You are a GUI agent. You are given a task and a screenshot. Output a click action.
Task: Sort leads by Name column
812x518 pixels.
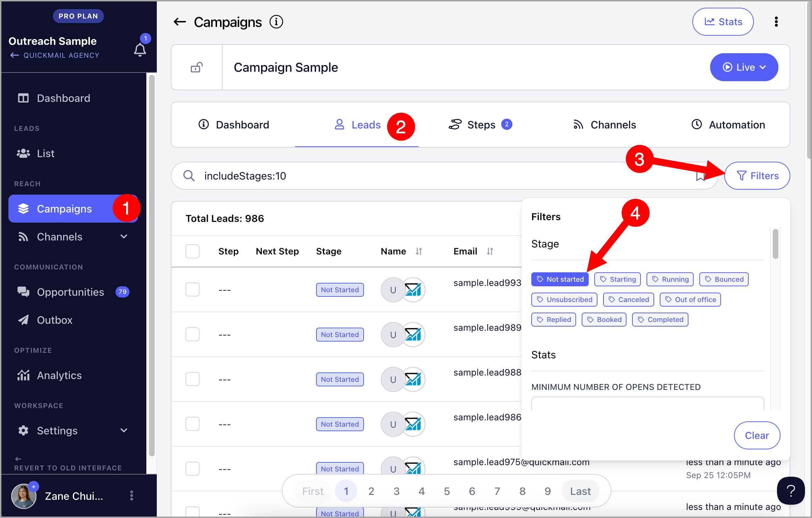pos(419,251)
